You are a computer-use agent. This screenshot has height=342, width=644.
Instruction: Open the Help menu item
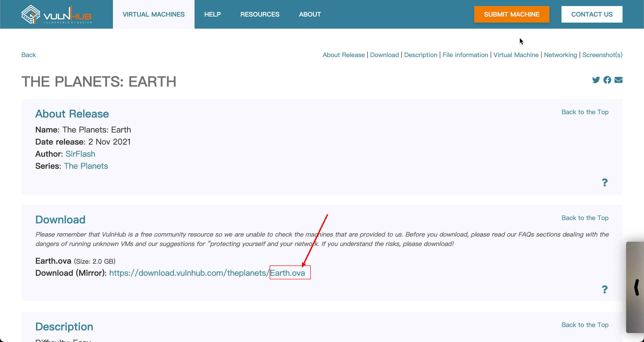(212, 15)
